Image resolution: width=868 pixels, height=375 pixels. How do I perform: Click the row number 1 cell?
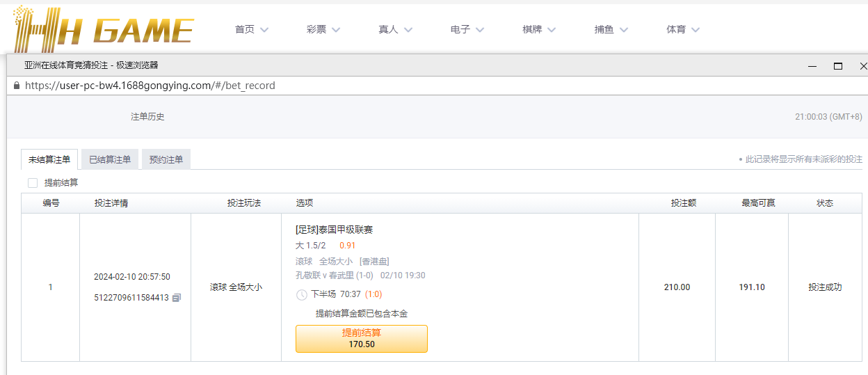point(50,287)
